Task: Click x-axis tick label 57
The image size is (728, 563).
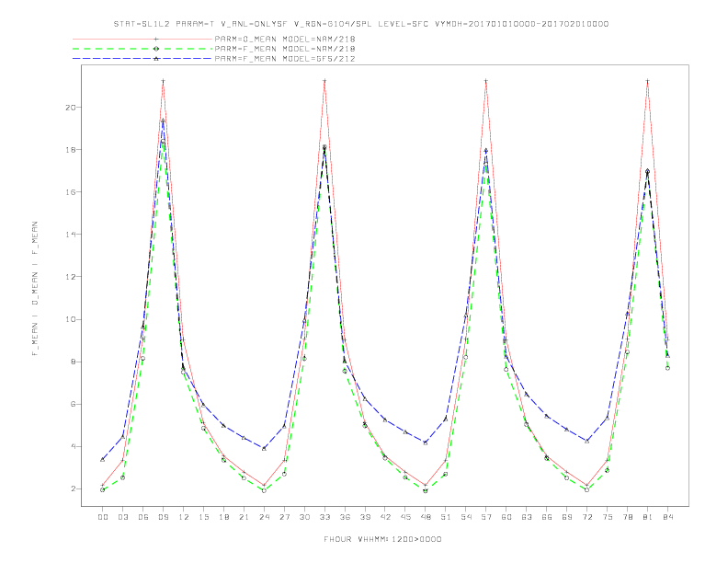Action: click(x=486, y=517)
